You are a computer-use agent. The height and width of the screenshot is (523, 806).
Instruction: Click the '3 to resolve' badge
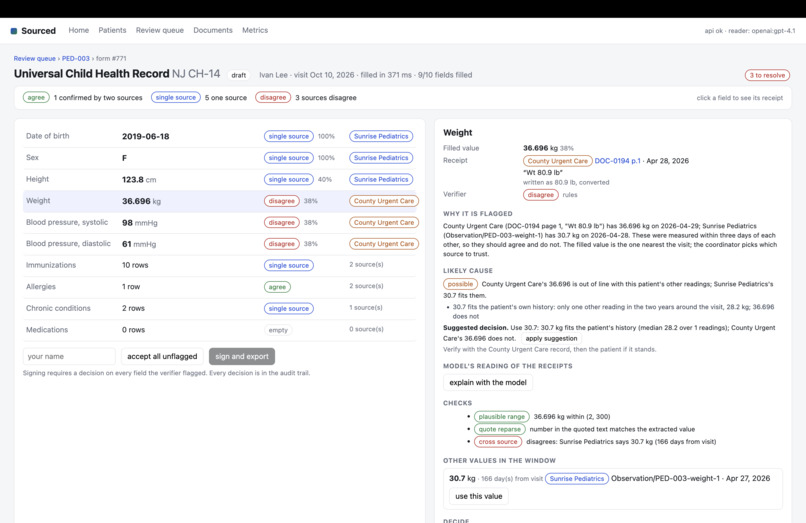(x=767, y=75)
